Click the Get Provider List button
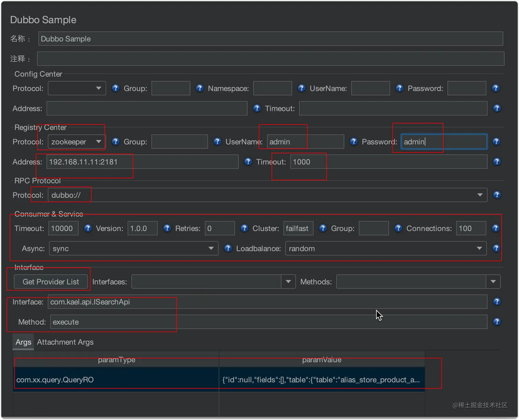519x420 pixels. 51,281
